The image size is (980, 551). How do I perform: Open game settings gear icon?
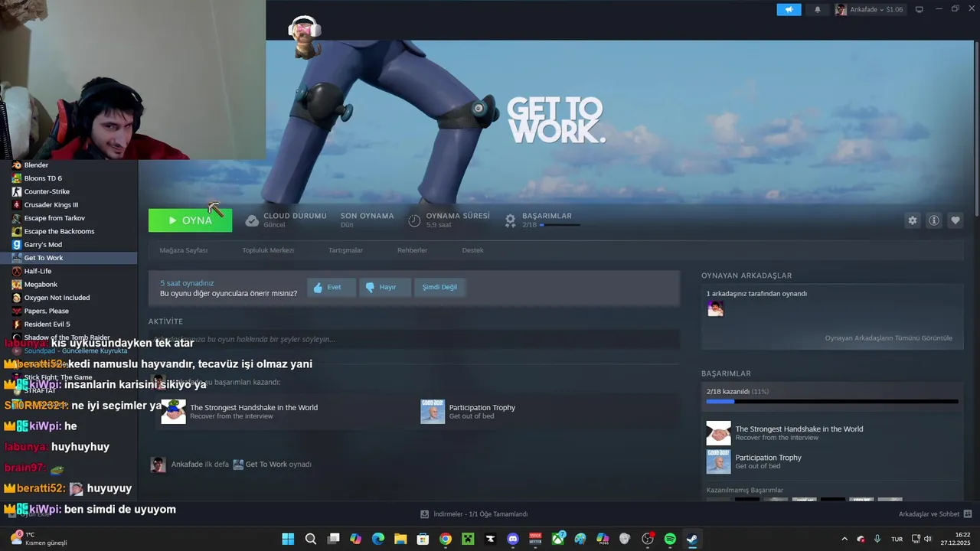click(913, 220)
